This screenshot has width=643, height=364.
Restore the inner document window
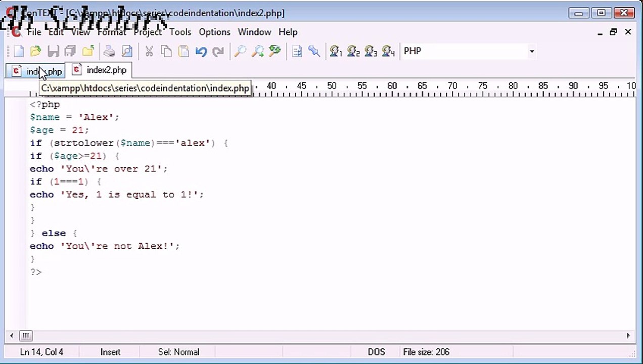coord(614,32)
